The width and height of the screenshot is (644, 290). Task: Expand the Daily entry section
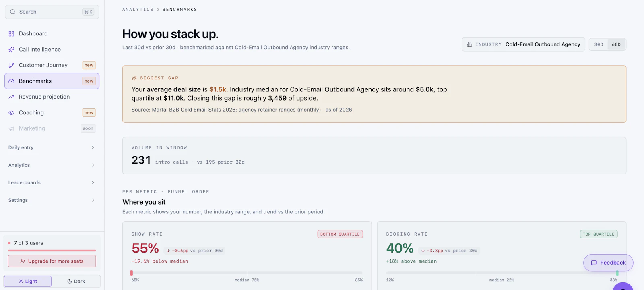[52, 147]
